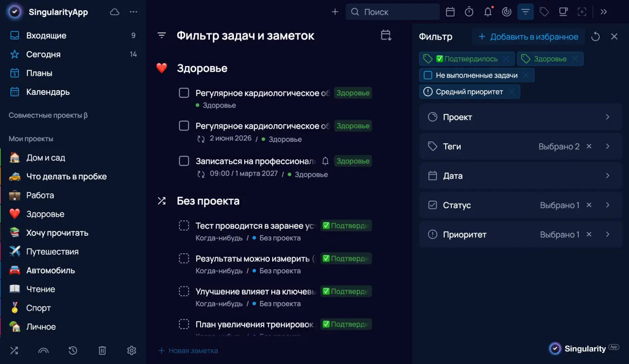Viewport: 629px width, 364px height.
Task: Open Дом и сад project
Action: click(73, 158)
